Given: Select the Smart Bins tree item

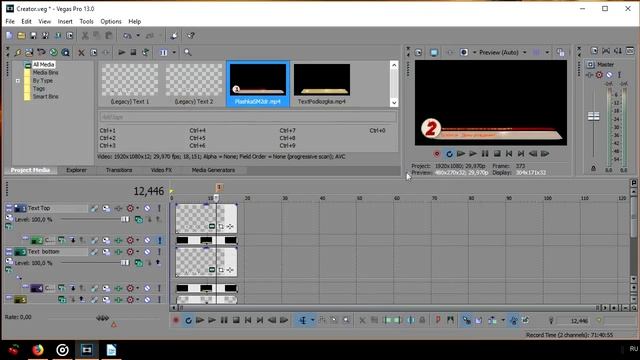Looking at the screenshot, I should 45,97.
